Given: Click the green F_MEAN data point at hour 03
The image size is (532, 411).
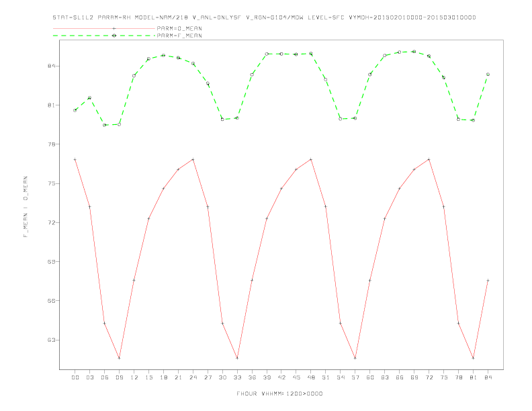Looking at the screenshot, I should (x=89, y=97).
